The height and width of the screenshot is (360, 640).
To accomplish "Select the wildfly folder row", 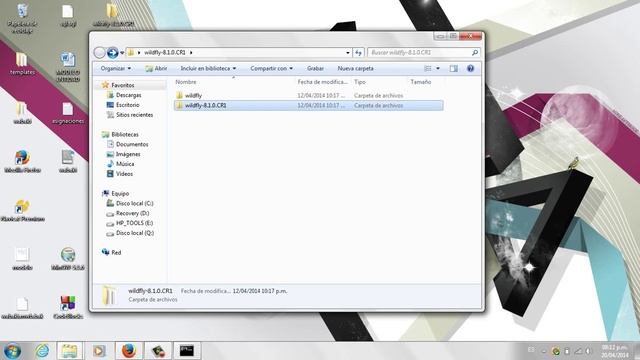I will click(x=309, y=96).
